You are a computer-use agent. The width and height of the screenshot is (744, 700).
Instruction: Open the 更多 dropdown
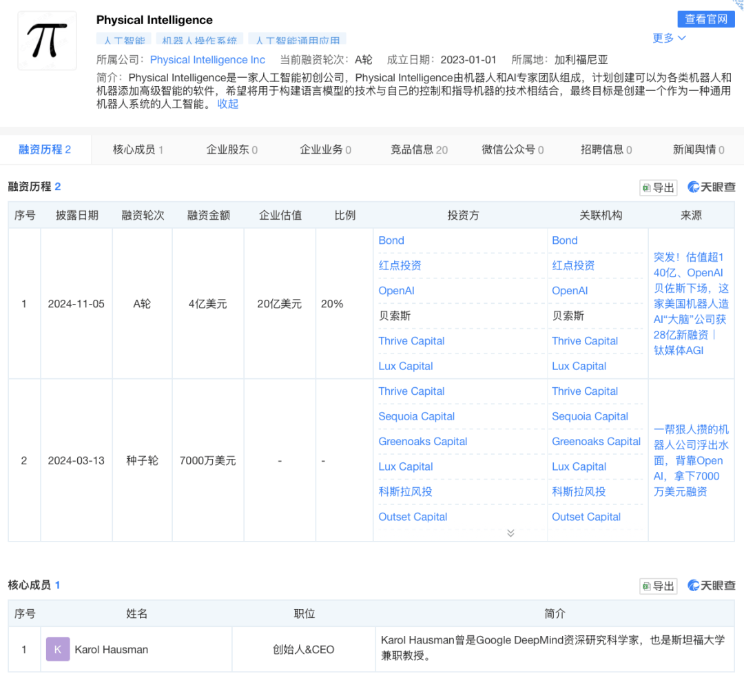[x=669, y=38]
